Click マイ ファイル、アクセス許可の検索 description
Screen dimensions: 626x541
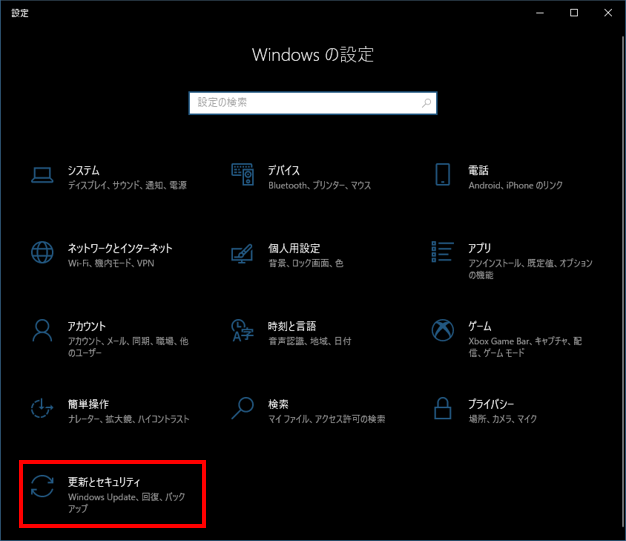pos(327,419)
